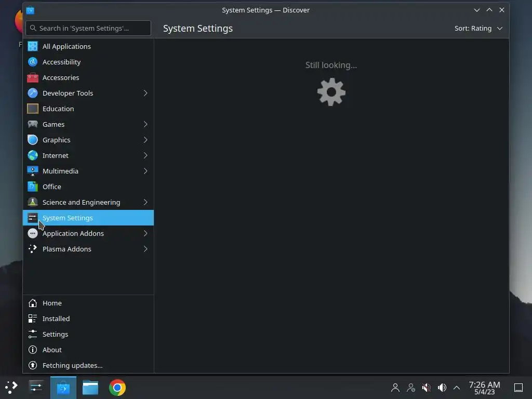The image size is (532, 399).
Task: Click the taskbar clock showing 7:26 AM
Action: point(484,388)
